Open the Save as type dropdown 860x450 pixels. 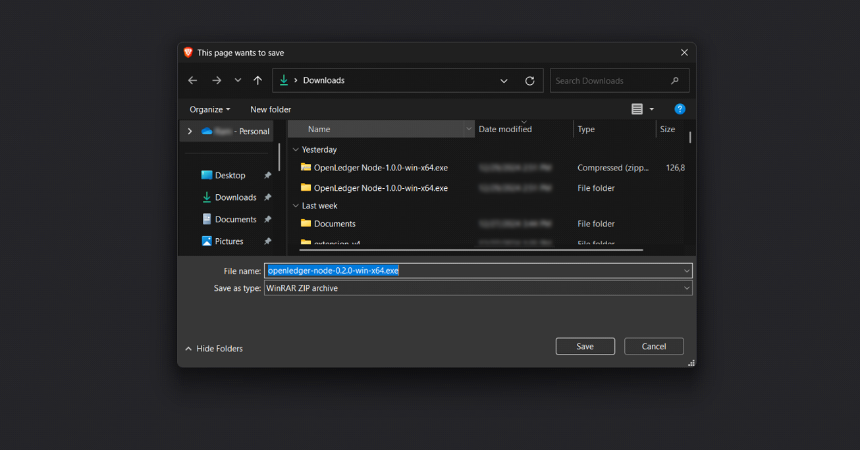tap(686, 288)
